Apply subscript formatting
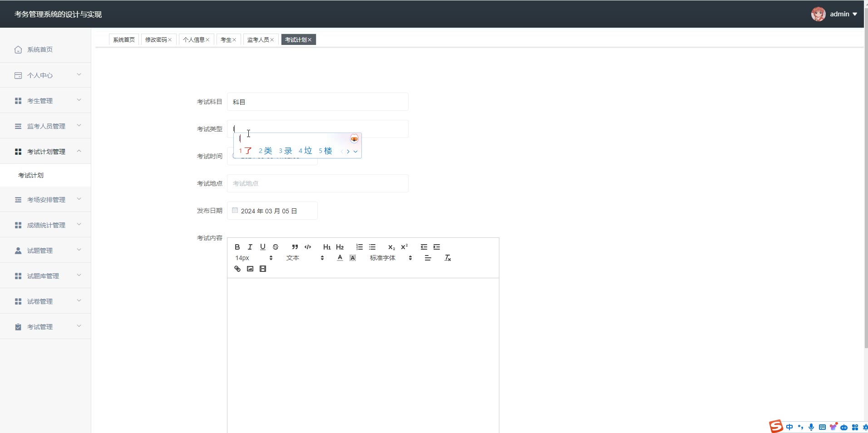The image size is (868, 433). point(391,247)
